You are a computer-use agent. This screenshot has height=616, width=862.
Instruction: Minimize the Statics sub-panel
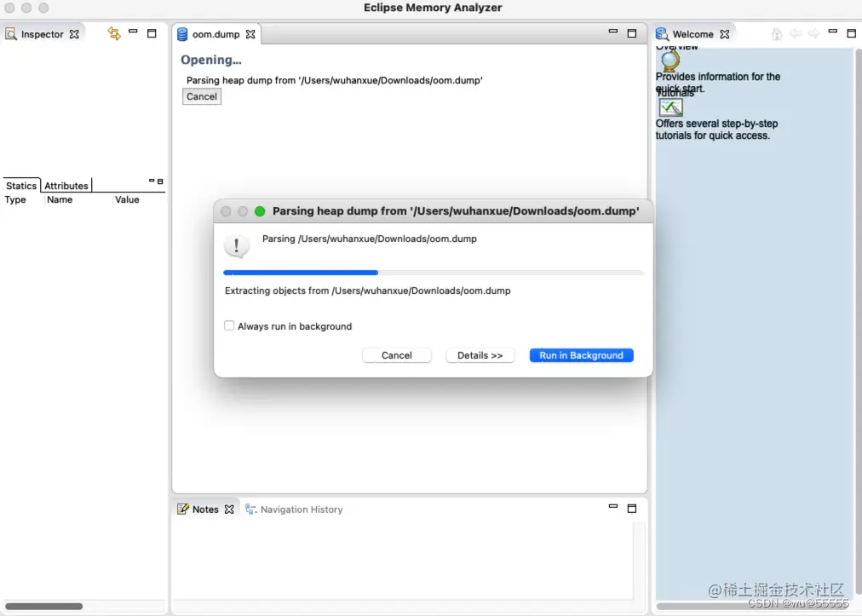tap(152, 181)
